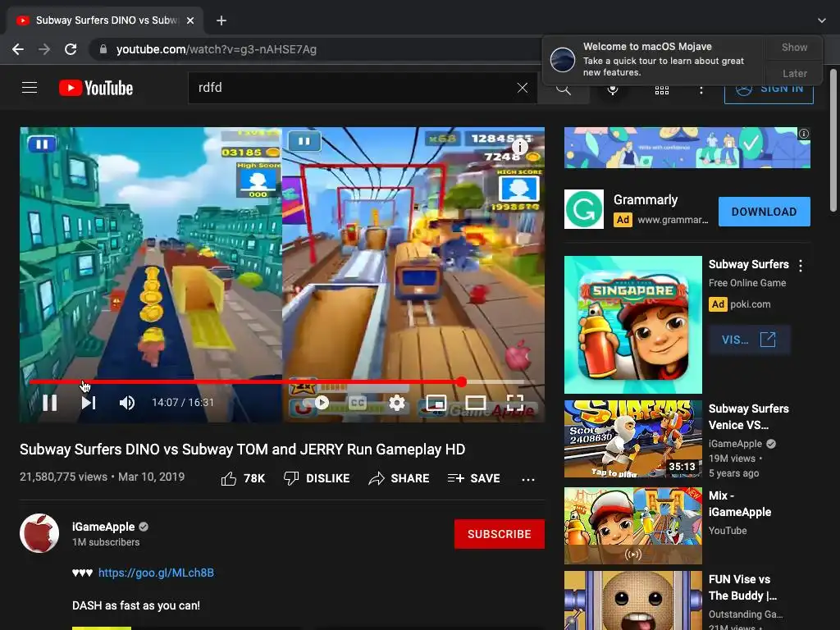
Task: Dismiss Mojave notification with Later
Action: 794,73
